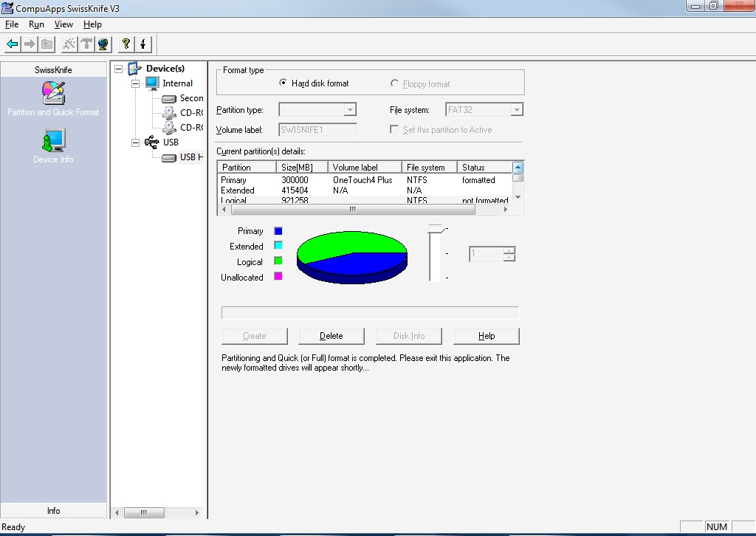Image resolution: width=756 pixels, height=536 pixels.
Task: Open the File system dropdown
Action: 517,110
